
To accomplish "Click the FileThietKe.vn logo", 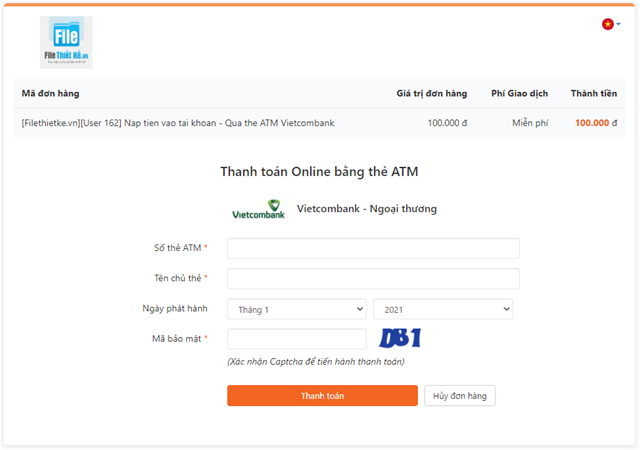I will point(66,42).
